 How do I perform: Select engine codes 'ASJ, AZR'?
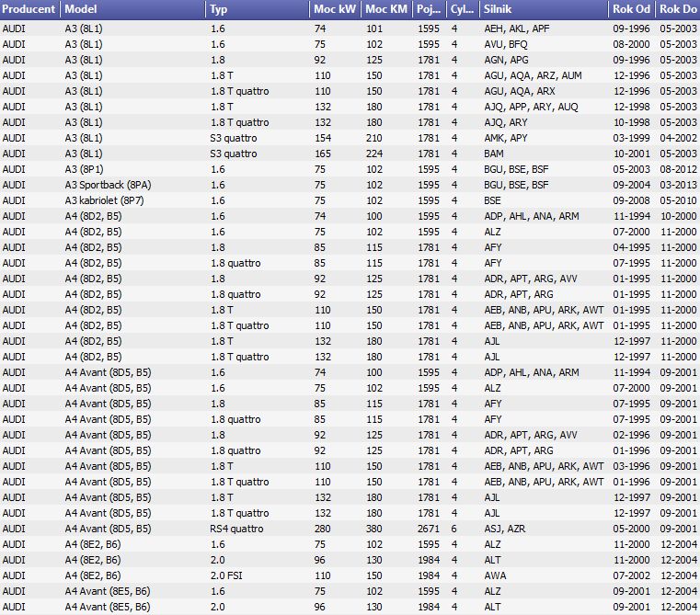(x=505, y=529)
